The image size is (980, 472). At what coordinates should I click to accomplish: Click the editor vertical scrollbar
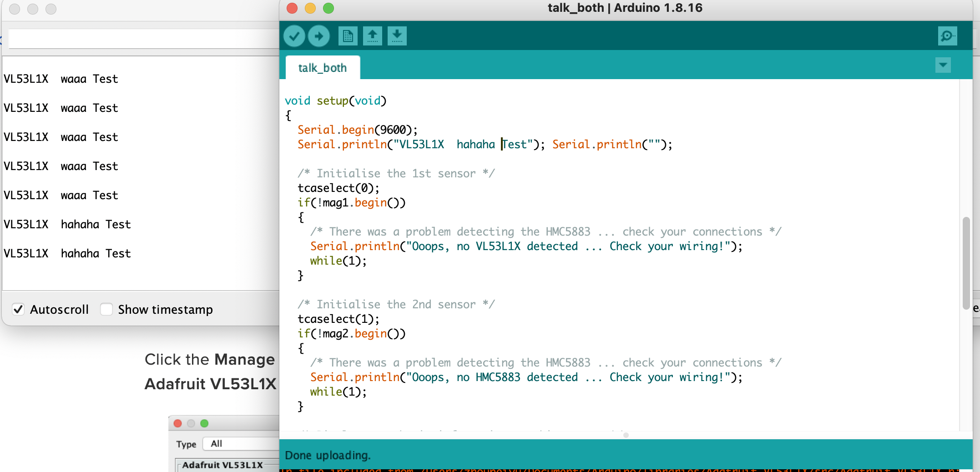pyautogui.click(x=966, y=264)
